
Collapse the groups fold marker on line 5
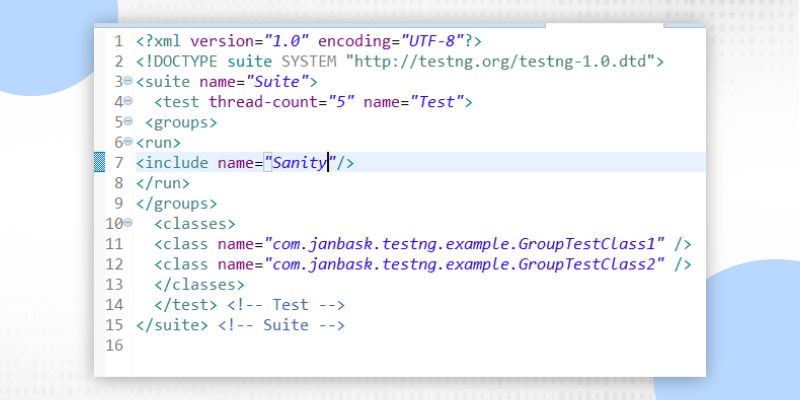[129, 122]
